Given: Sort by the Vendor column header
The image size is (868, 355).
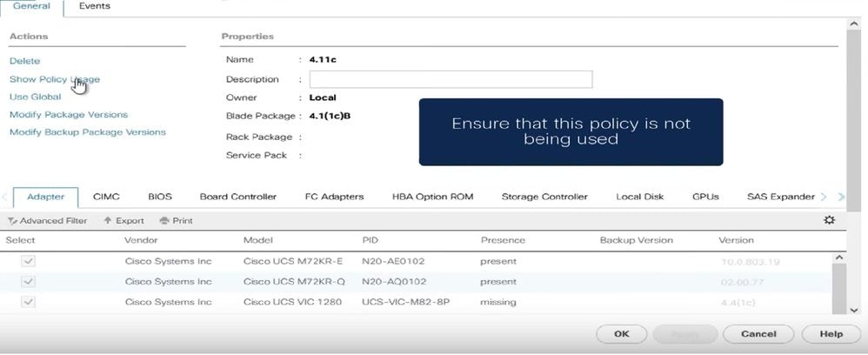Looking at the screenshot, I should (141, 240).
